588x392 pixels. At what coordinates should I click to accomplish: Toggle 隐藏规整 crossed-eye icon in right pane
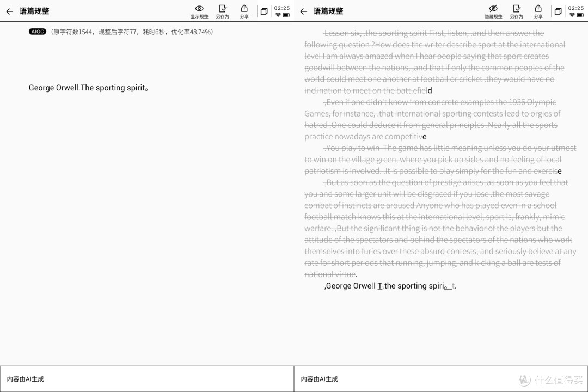point(493,11)
